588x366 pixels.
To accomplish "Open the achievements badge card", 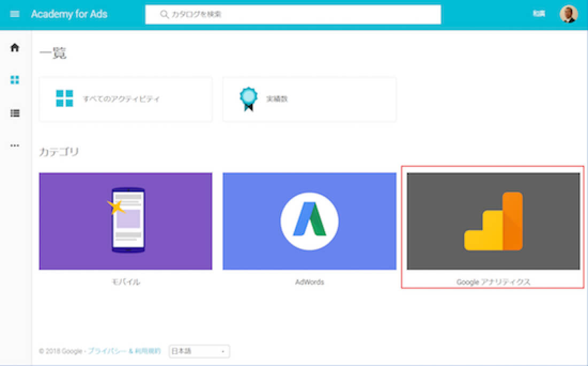I will coord(310,99).
